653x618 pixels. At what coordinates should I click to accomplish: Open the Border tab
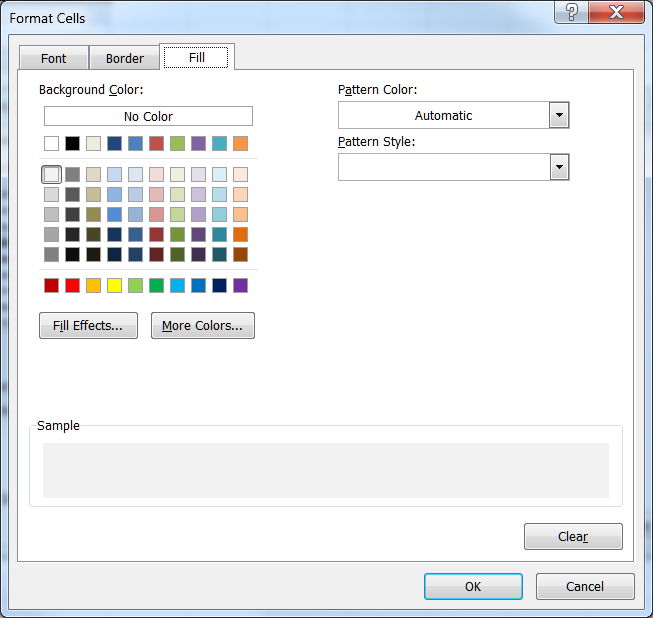[125, 58]
